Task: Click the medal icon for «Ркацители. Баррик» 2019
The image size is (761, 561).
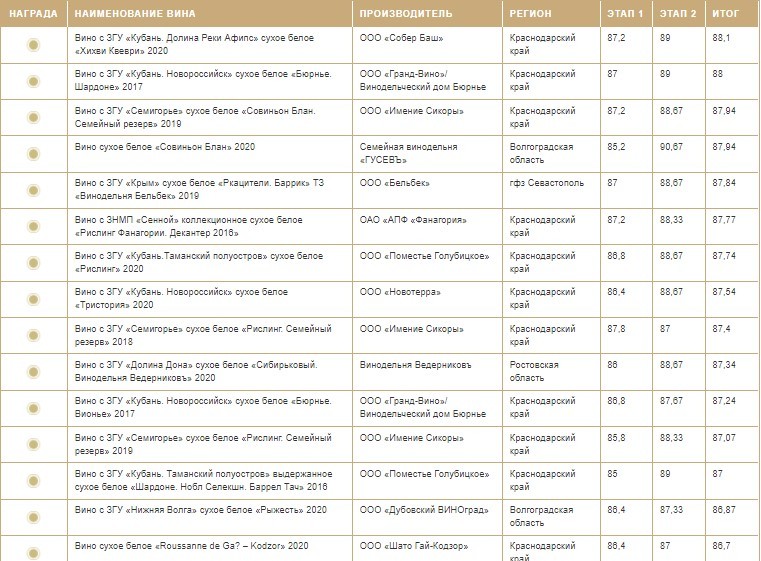Action: pos(33,190)
